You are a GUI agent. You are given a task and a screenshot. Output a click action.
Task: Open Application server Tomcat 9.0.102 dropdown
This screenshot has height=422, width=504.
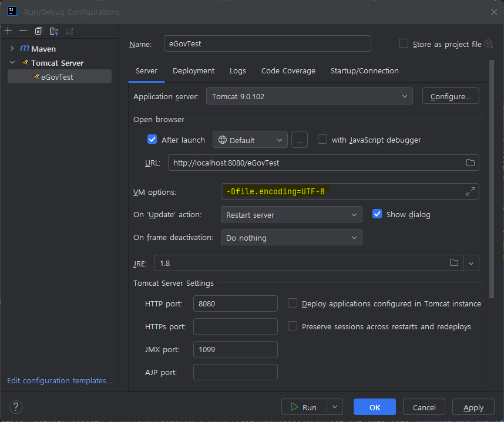[309, 96]
